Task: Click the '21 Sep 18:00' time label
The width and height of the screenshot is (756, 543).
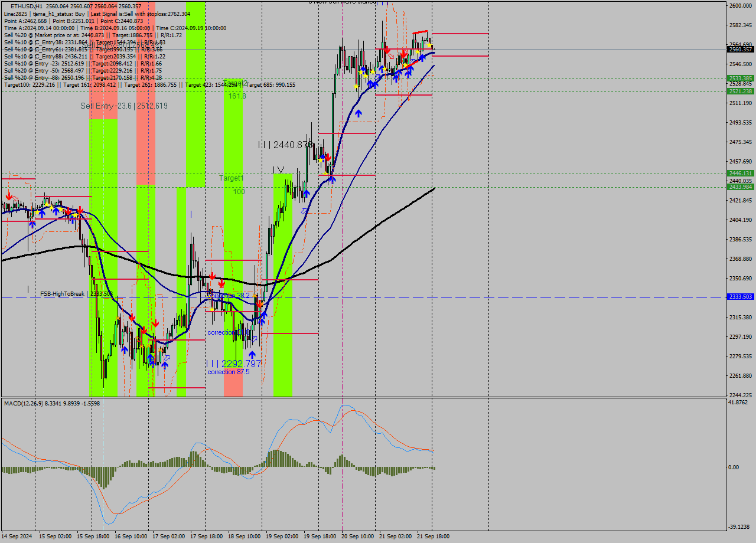Action: (433, 537)
